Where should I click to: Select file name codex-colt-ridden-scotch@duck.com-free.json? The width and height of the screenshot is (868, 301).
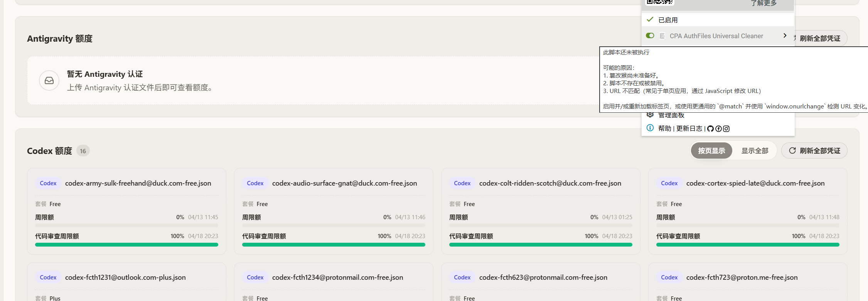[550, 183]
